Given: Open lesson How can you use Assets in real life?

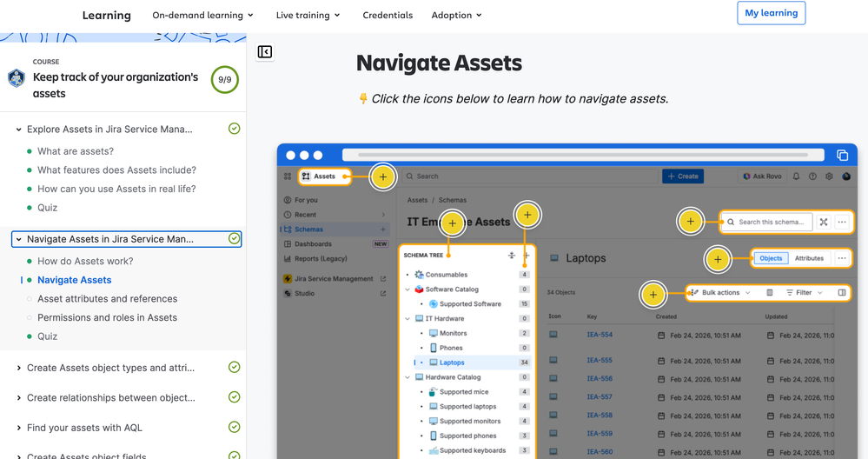Looking at the screenshot, I should (116, 189).
